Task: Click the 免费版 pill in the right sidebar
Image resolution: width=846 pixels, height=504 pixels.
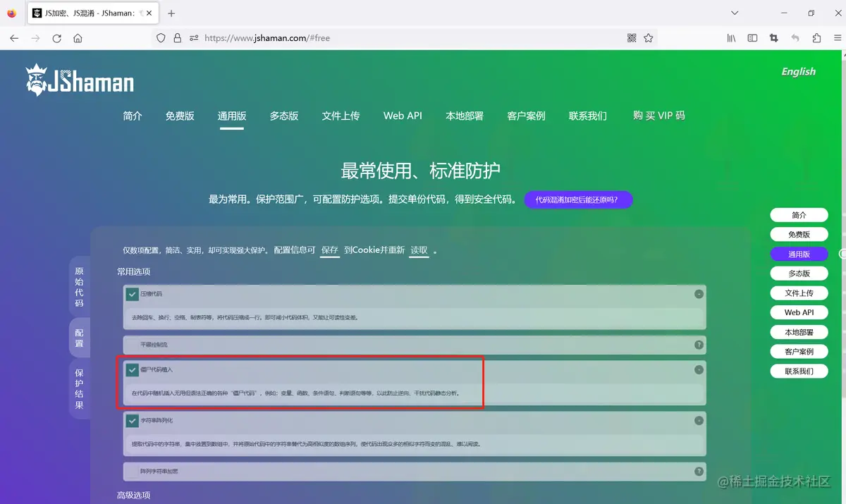Action: tap(799, 235)
